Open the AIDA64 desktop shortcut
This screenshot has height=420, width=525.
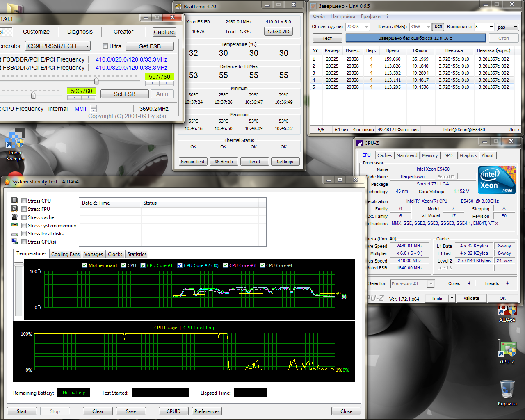[507, 314]
